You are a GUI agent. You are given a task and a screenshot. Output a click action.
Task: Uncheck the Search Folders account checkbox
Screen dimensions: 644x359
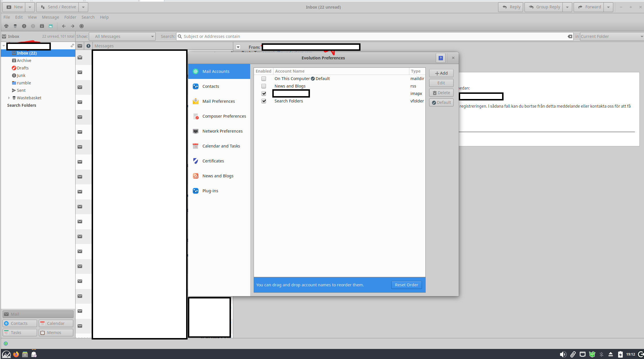(264, 101)
